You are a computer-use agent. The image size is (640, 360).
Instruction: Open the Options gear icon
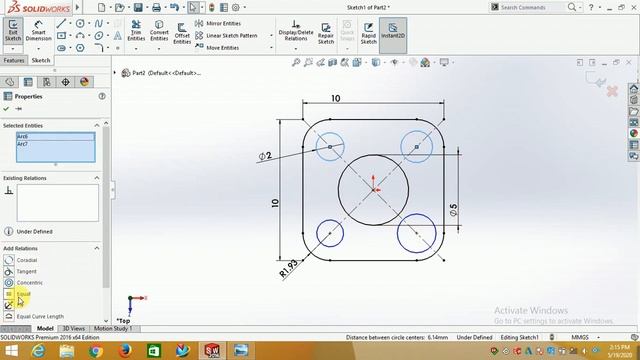236,7
